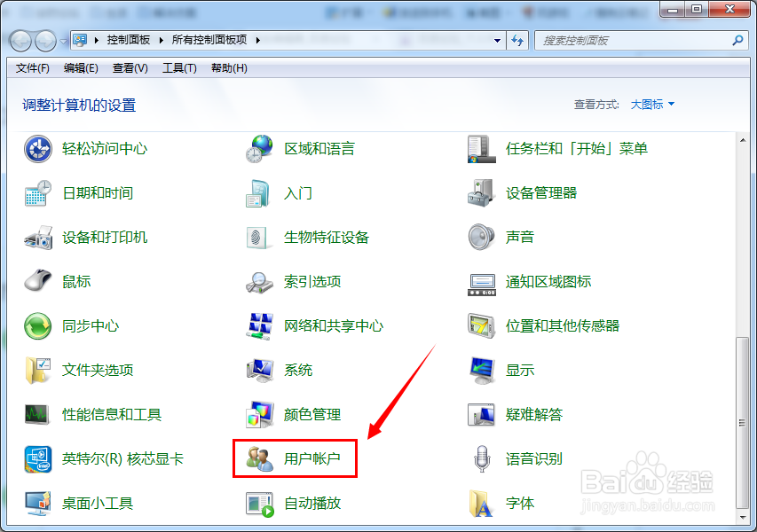This screenshot has height=532, width=757.
Task: Open the Taskbar and Start Menu icon (任务栏和「开始」菜单)
Action: coord(481,149)
